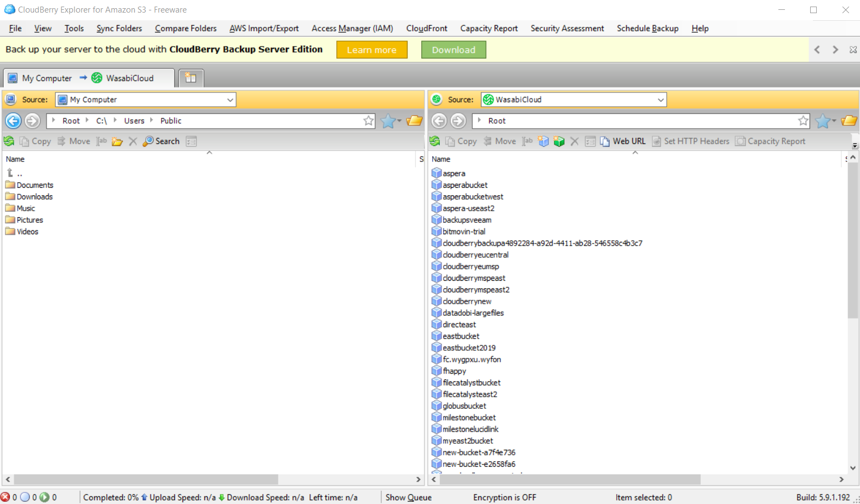This screenshot has height=504, width=860.
Task: Create new folder in left pane
Action: click(x=117, y=141)
